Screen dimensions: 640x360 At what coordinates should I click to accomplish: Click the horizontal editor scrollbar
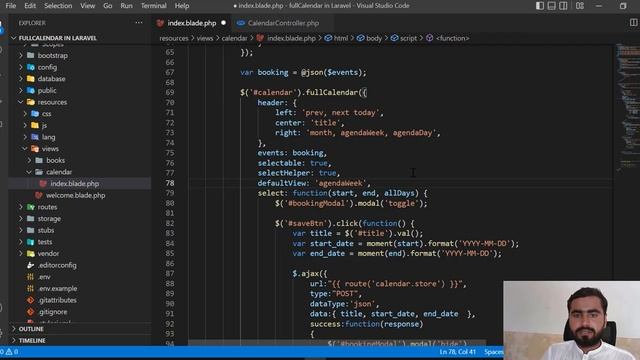(x=337, y=343)
